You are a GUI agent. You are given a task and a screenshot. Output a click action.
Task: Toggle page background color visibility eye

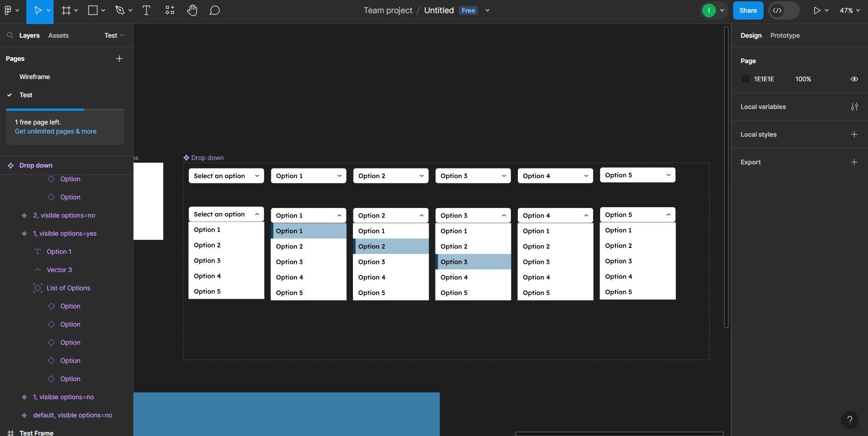[854, 79]
